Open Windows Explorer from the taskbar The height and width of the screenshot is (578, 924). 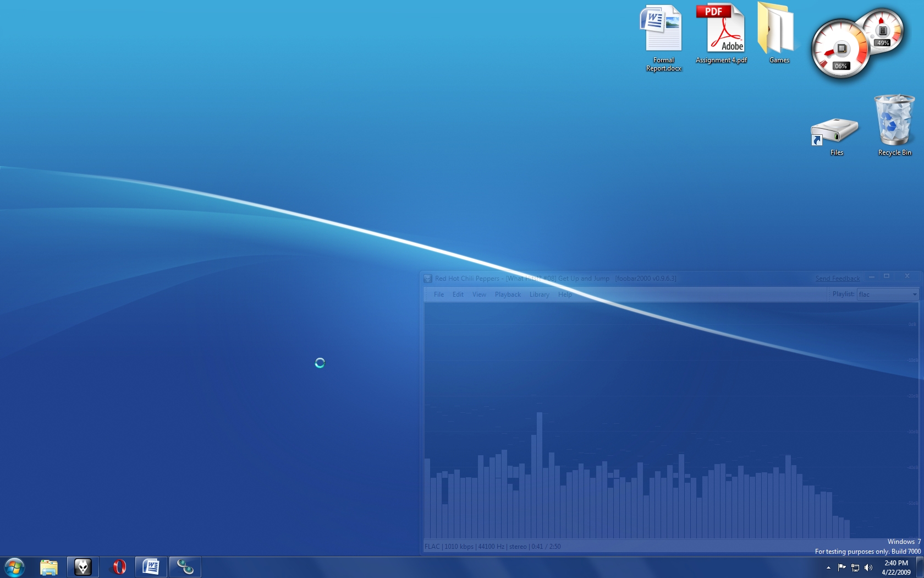(49, 567)
